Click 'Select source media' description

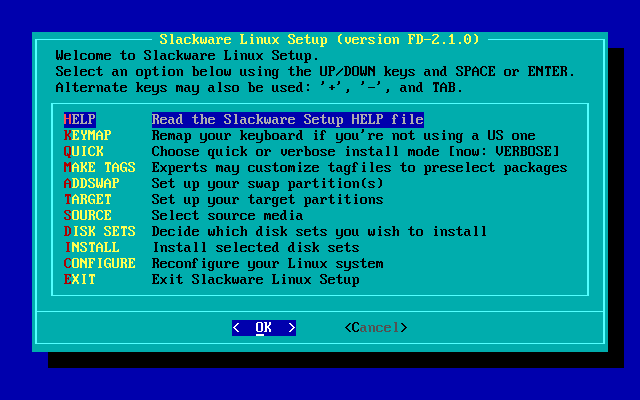(227, 215)
